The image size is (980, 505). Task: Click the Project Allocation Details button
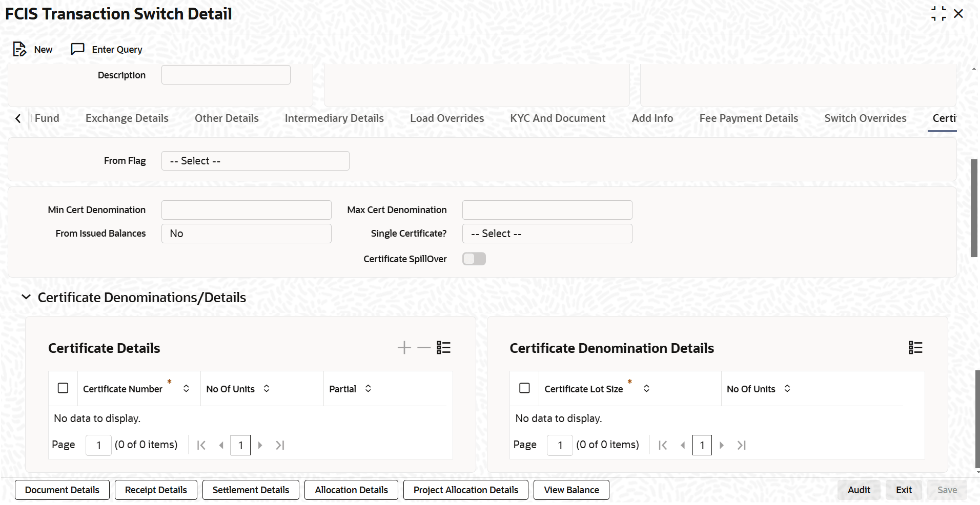pos(466,490)
